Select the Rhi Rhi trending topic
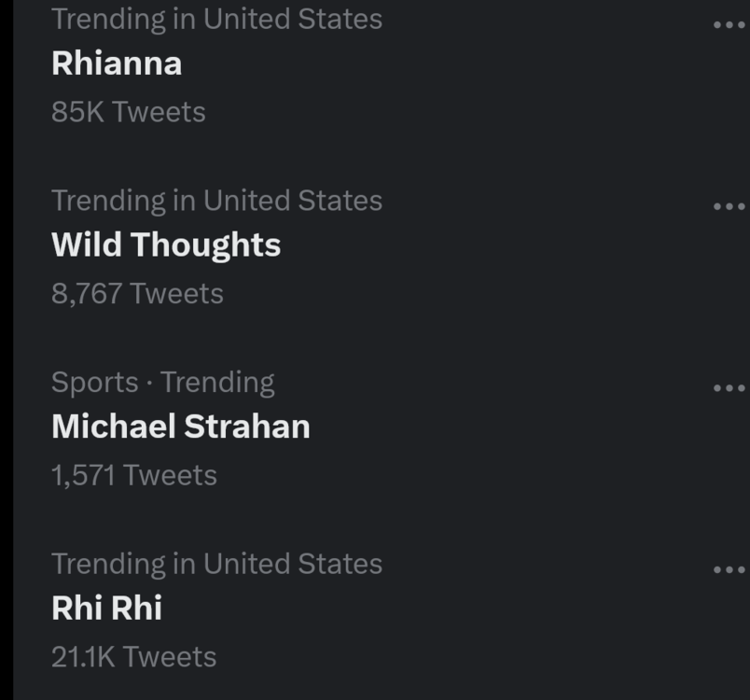This screenshot has width=750, height=700. [x=106, y=609]
